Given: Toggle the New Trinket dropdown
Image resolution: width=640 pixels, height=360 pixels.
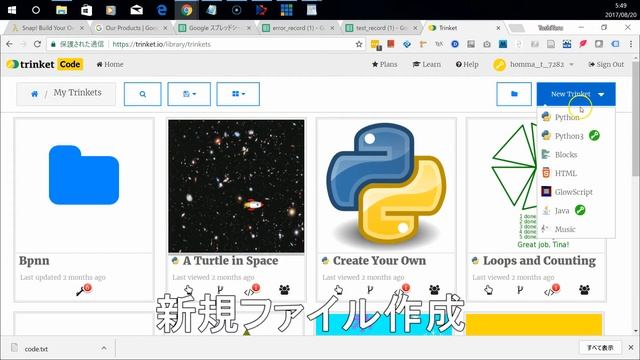Looking at the screenshot, I should [x=576, y=94].
